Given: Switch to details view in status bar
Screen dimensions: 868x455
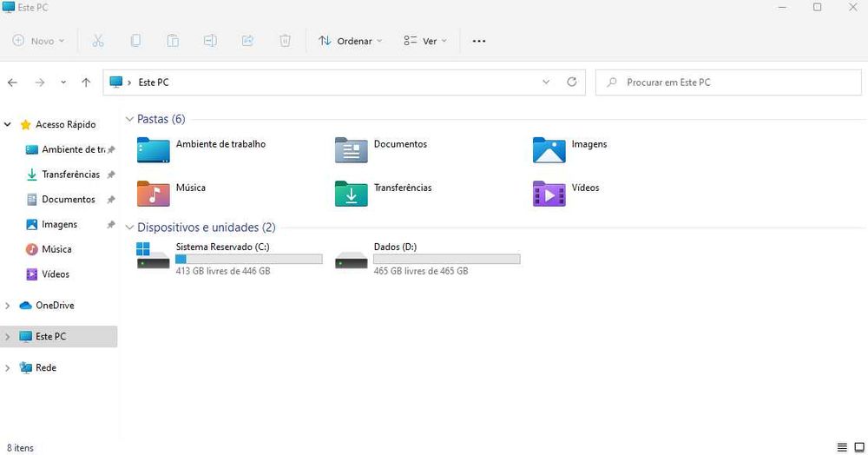Looking at the screenshot, I should point(842,447).
